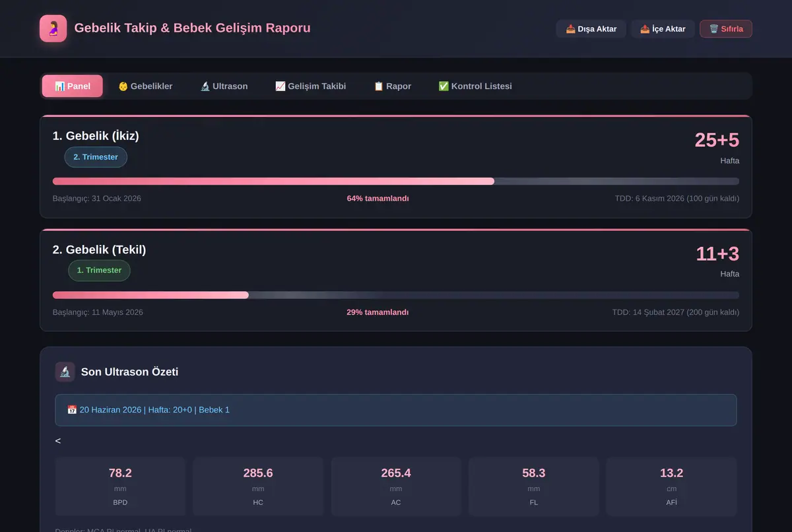Select the Gelişim Takibi tab
The width and height of the screenshot is (792, 532).
point(310,86)
